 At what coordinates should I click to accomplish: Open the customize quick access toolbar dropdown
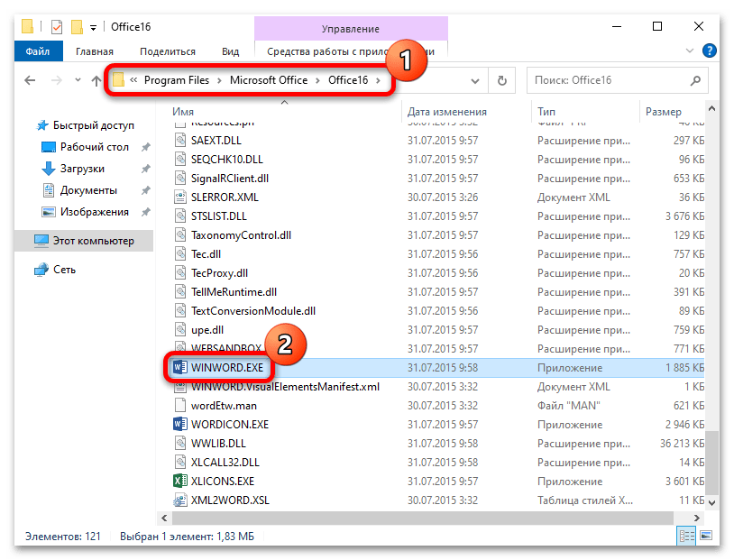93,28
